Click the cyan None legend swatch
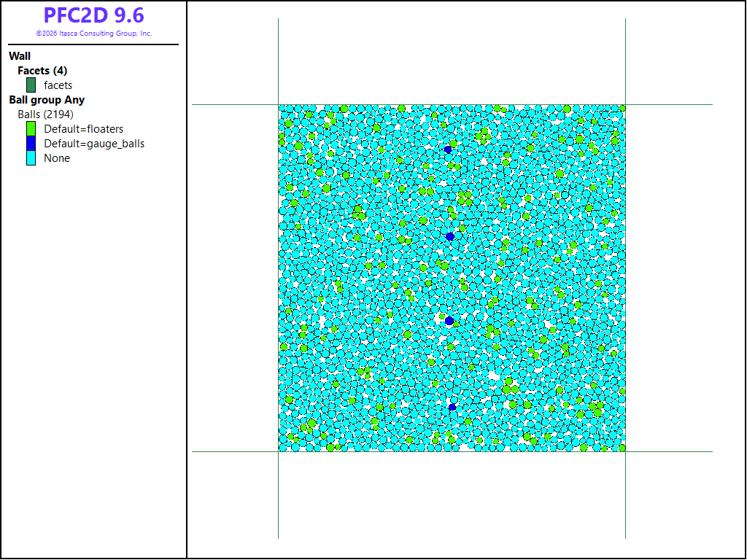 pyautogui.click(x=31, y=158)
